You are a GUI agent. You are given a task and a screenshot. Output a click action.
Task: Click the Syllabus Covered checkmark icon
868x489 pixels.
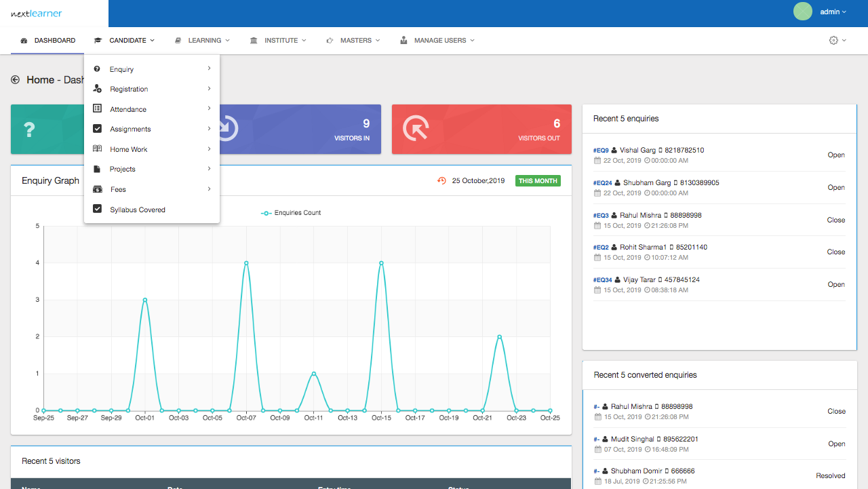[x=97, y=209]
